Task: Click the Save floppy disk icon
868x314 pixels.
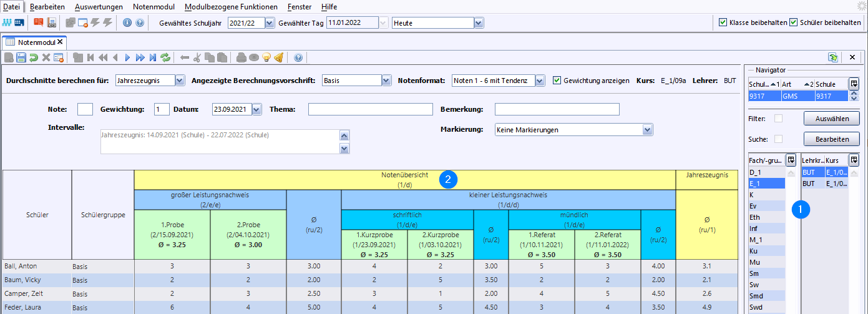Action: click(x=21, y=57)
